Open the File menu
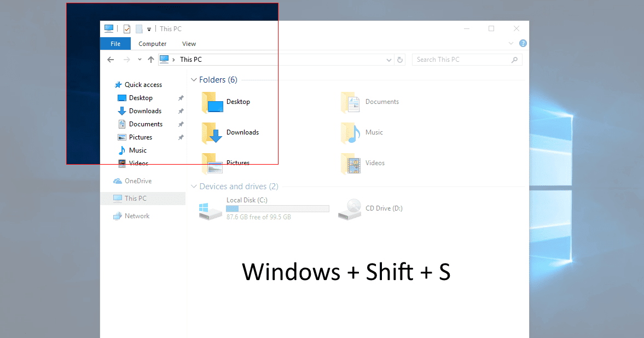This screenshot has width=644, height=338. [115, 43]
